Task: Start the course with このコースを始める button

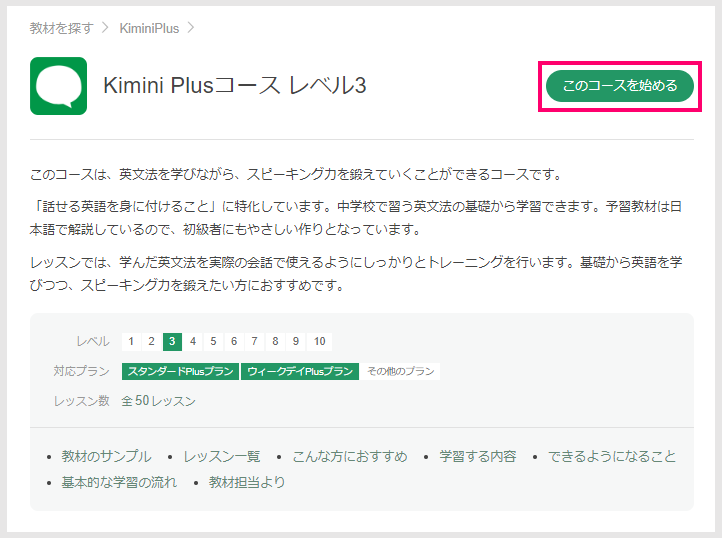Action: [x=620, y=86]
